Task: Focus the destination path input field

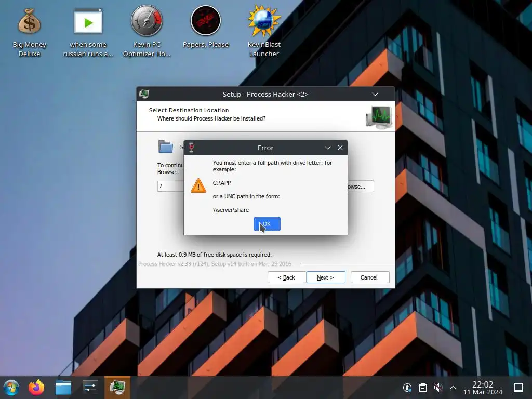Action: 170,187
